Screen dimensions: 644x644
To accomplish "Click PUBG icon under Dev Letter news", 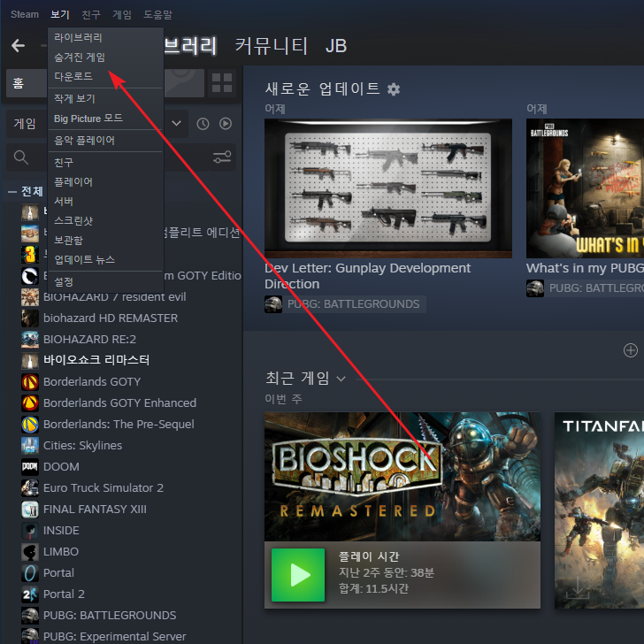I will tap(273, 304).
